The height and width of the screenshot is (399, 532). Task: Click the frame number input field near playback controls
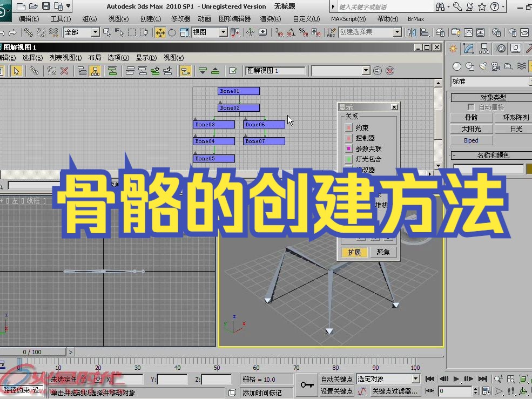455,391
